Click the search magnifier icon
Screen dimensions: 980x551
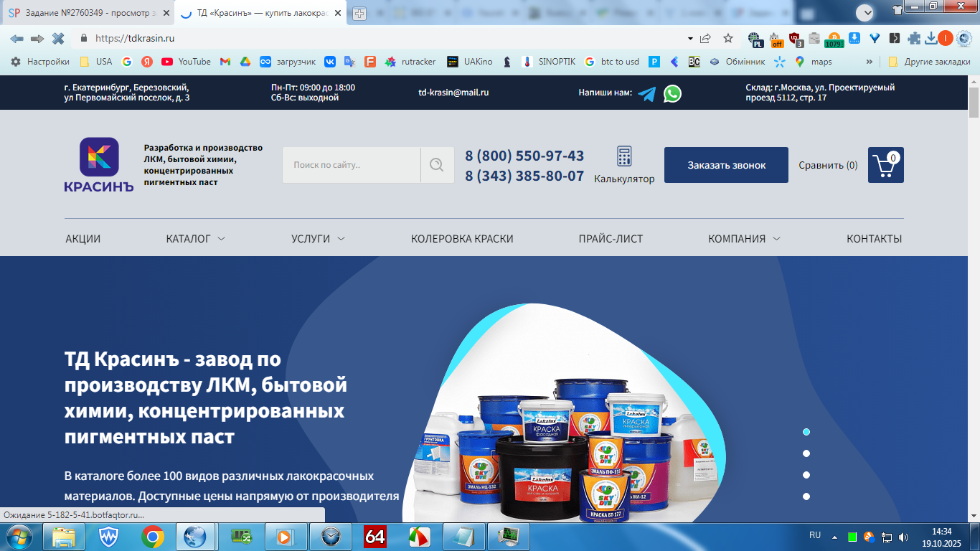coord(437,165)
